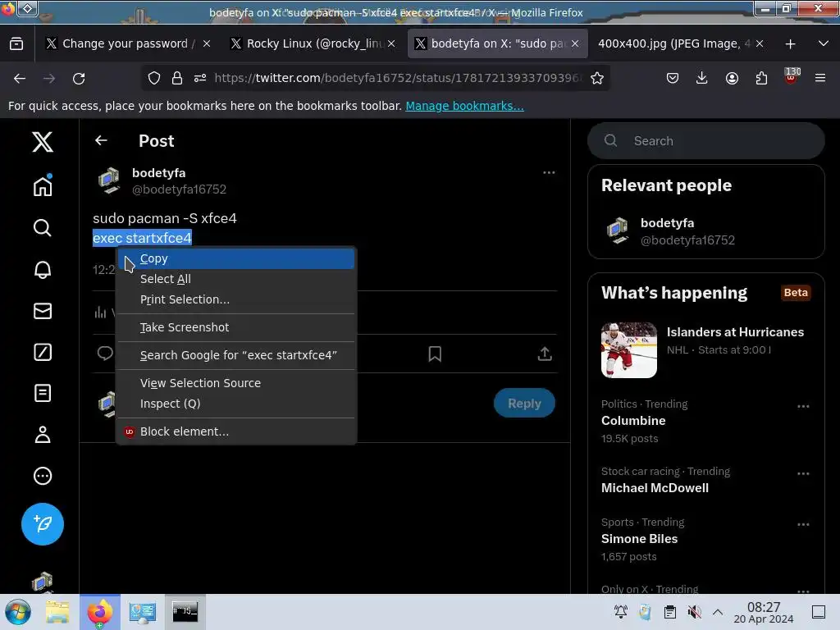Toggle the muted volume tray icon
The image size is (840, 630).
coord(694,612)
